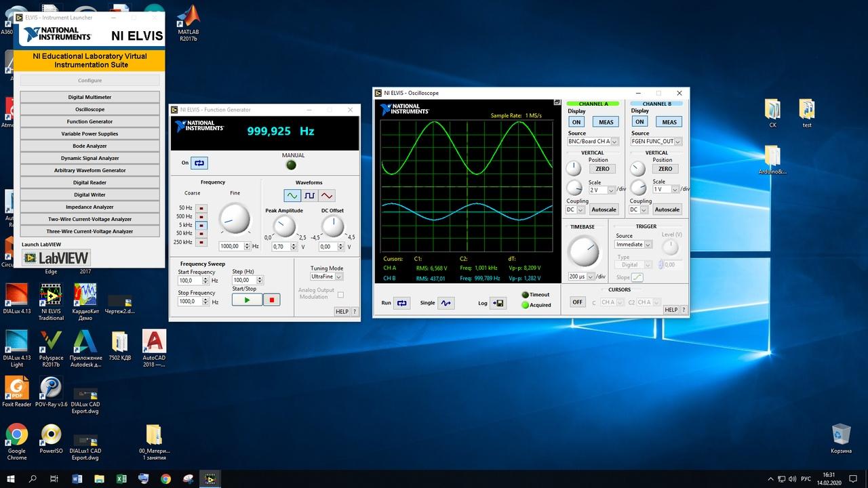Screen dimensions: 868x488
Task: Select the sine waveform in Function Generator
Action: click(292, 195)
